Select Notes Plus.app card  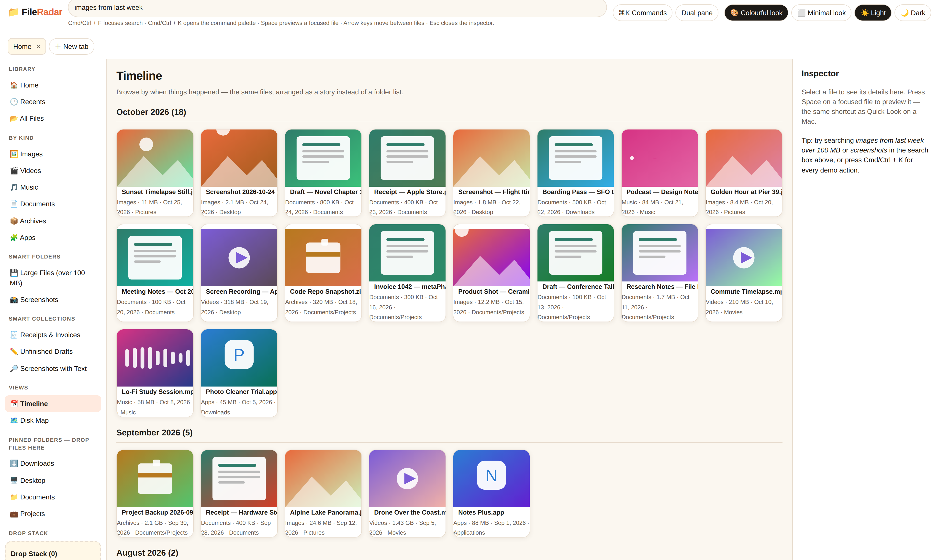[492, 493]
